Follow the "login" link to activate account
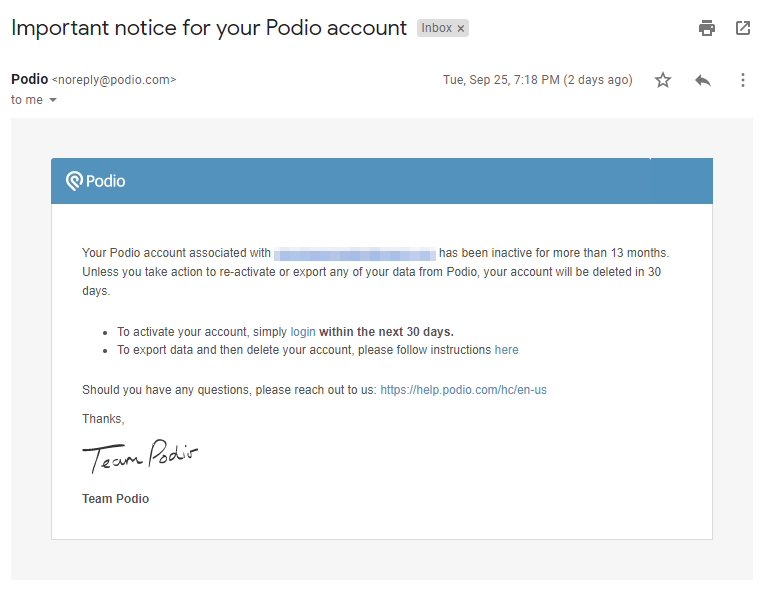763x591 pixels. (303, 331)
